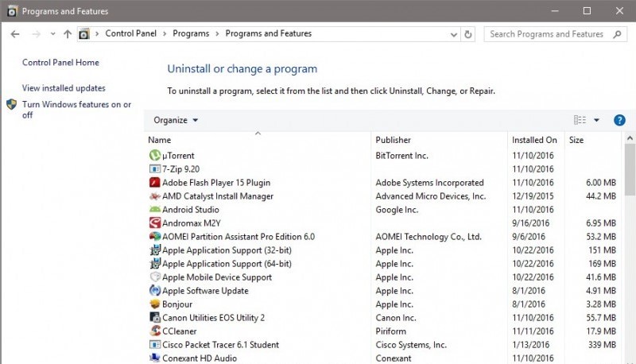This screenshot has width=636, height=364.
Task: Go up one level with Up arrow
Action: 68,34
